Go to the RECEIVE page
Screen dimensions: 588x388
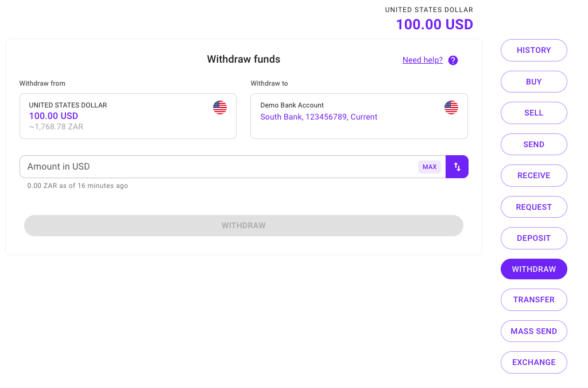tap(533, 175)
